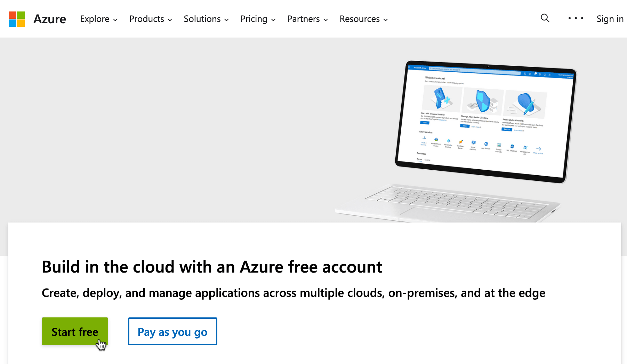The height and width of the screenshot is (364, 627).
Task: Click the Microsoft four-square logo
Action: coord(17,19)
